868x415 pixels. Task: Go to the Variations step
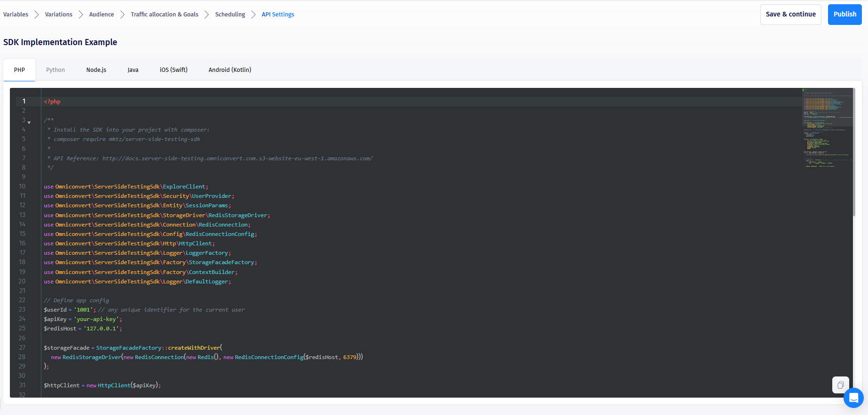click(x=59, y=15)
